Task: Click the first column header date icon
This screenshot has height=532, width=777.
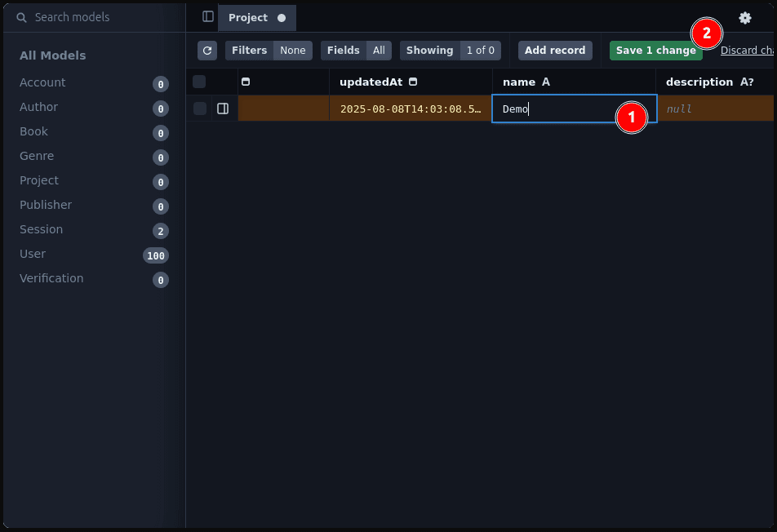Action: tap(246, 82)
